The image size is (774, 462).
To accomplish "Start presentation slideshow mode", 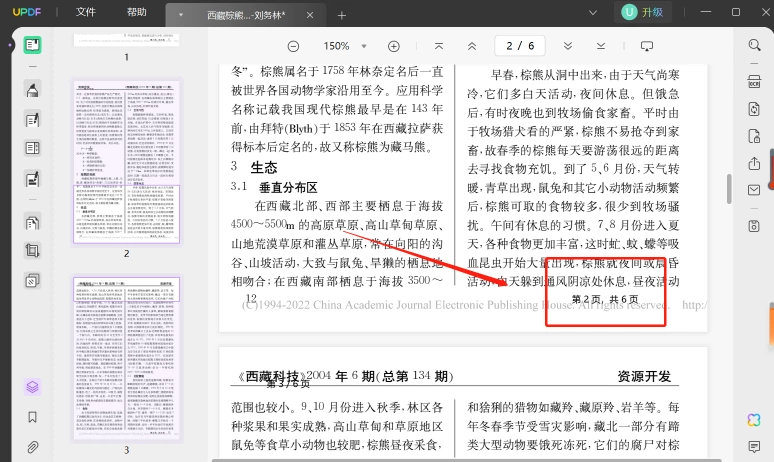I will pyautogui.click(x=647, y=46).
